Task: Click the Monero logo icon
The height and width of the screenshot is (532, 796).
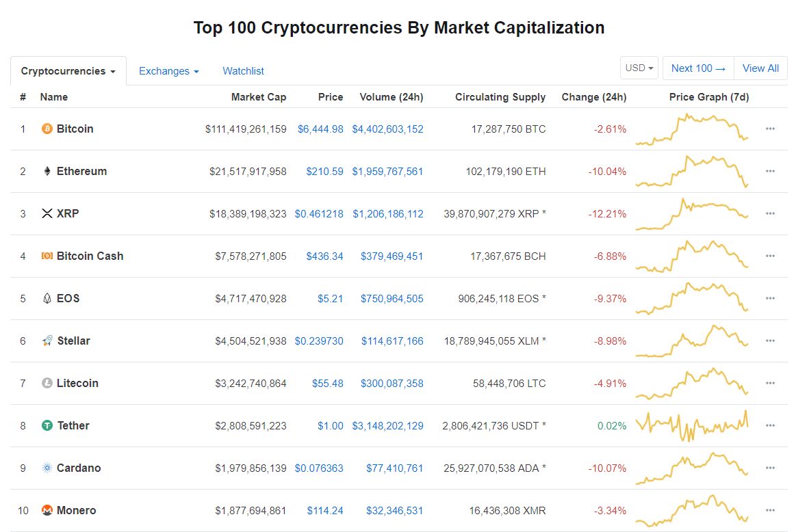Action: [47, 510]
